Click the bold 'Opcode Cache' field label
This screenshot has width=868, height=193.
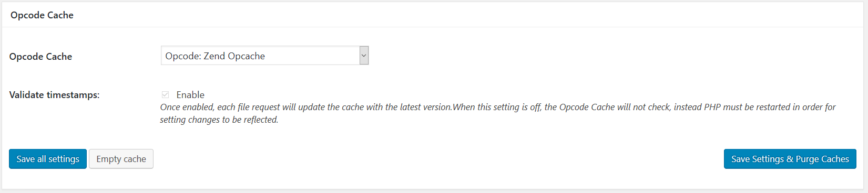tap(40, 57)
